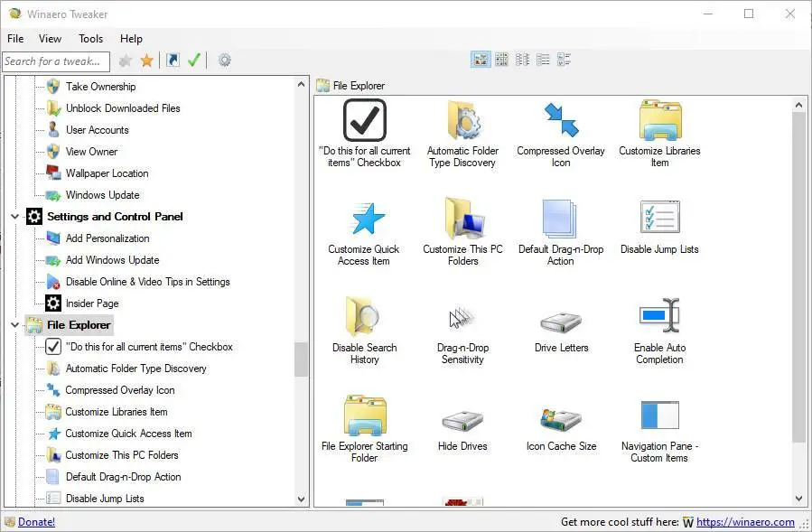The image size is (812, 532).
Task: Switch to the fifth tile view mode
Action: point(564,60)
